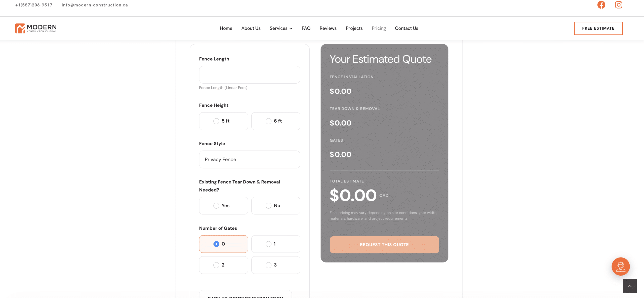Screen dimensions: 644x298
Task: Focus the Fence Length input field
Action: pos(250,75)
